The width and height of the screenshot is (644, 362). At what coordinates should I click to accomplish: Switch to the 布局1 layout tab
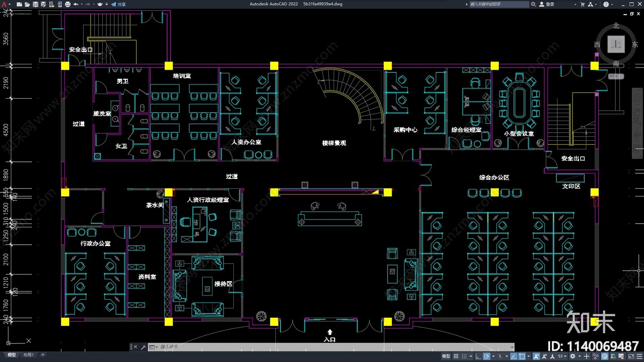(x=28, y=355)
